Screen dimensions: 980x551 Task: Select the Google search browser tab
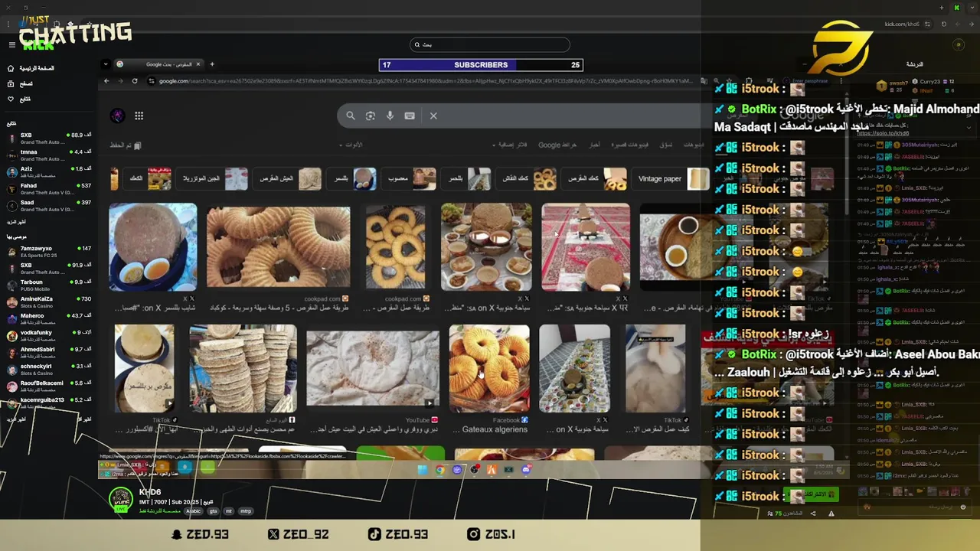pos(158,64)
